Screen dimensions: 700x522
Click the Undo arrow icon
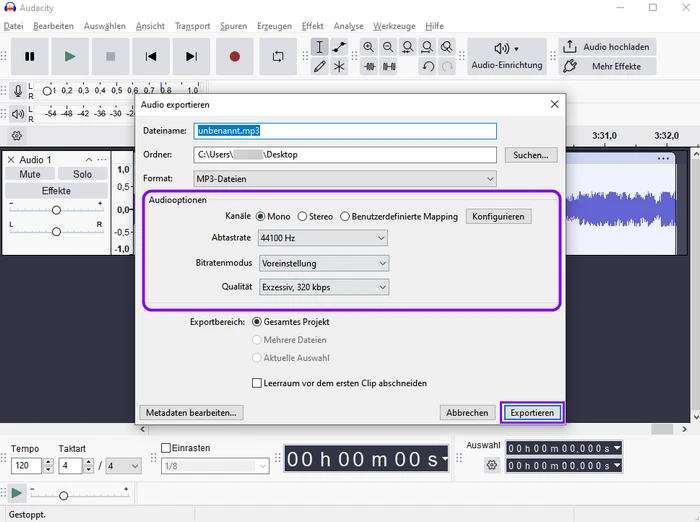[428, 67]
